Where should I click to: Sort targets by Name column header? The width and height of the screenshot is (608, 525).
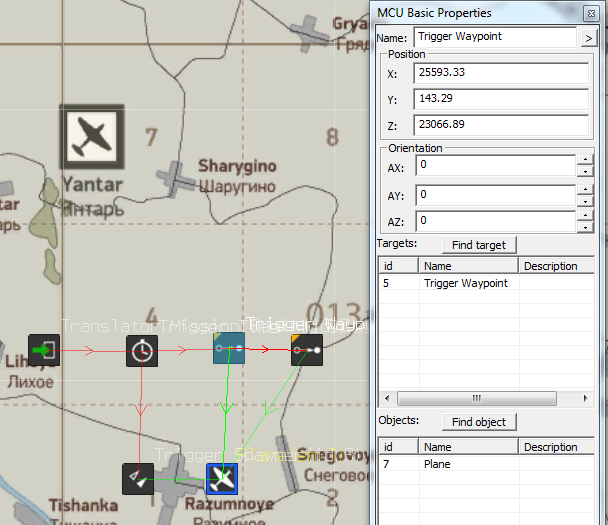[x=468, y=266]
